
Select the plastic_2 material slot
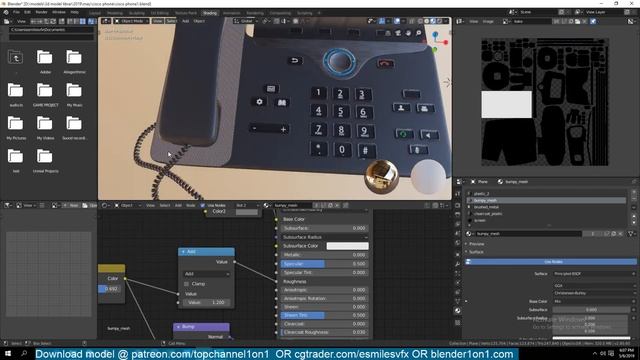click(x=547, y=194)
